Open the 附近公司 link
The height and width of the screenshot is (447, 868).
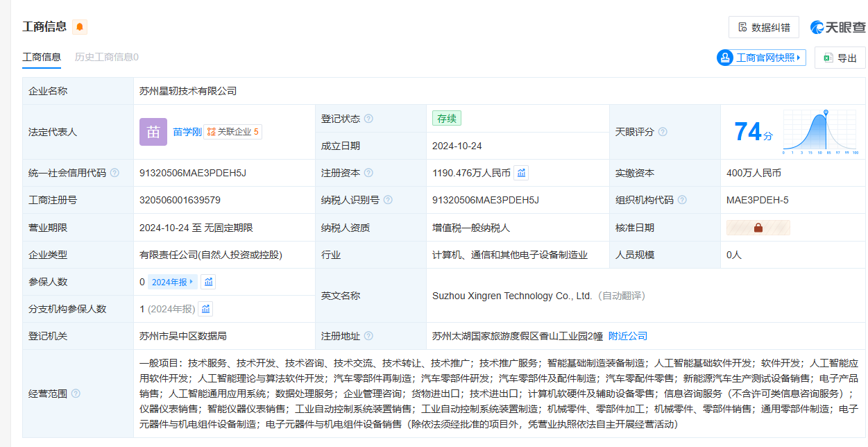627,336
